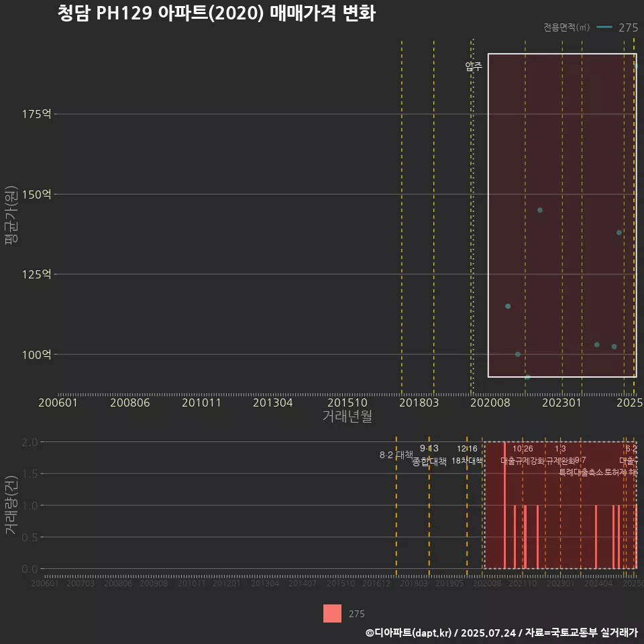Click 202301 on the price chart axis
Viewport: 644px width, 644px height.
point(562,402)
